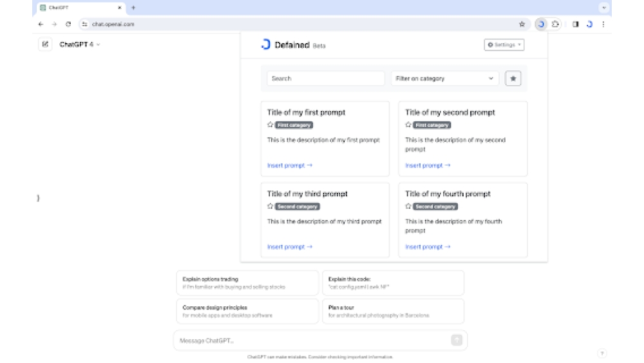The width and height of the screenshot is (644, 363).
Task: Open a new browser tab
Action: click(x=133, y=7)
